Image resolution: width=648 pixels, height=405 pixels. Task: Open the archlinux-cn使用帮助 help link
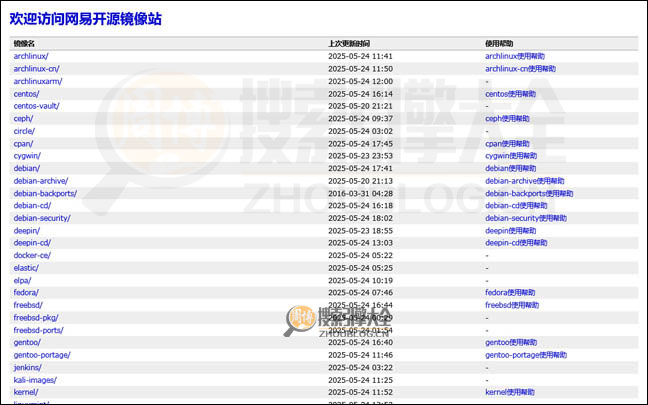pos(520,69)
